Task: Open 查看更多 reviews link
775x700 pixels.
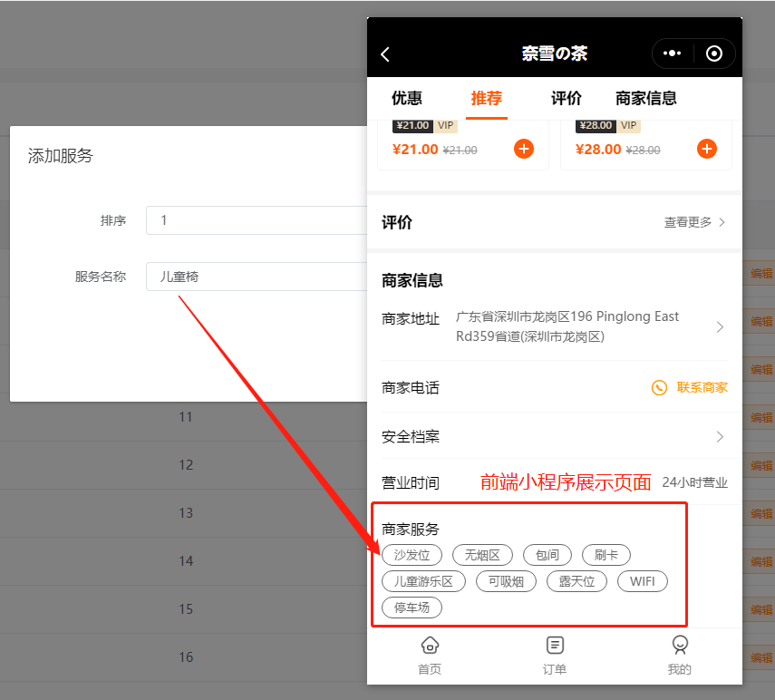Action: [x=687, y=222]
